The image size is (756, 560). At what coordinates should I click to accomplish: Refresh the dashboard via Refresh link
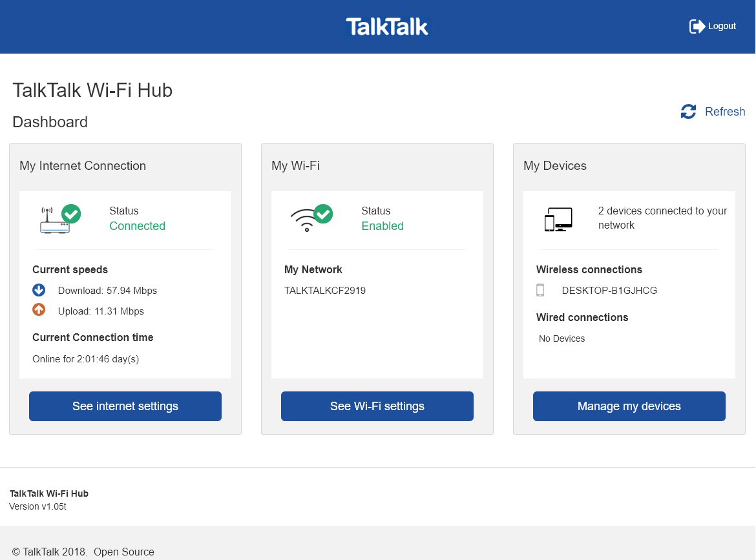point(724,112)
